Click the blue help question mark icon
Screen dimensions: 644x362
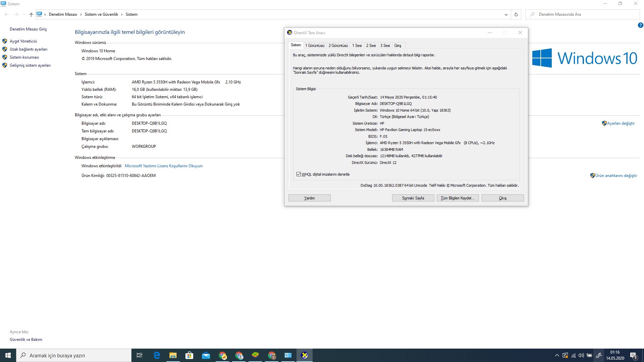tap(640, 25)
